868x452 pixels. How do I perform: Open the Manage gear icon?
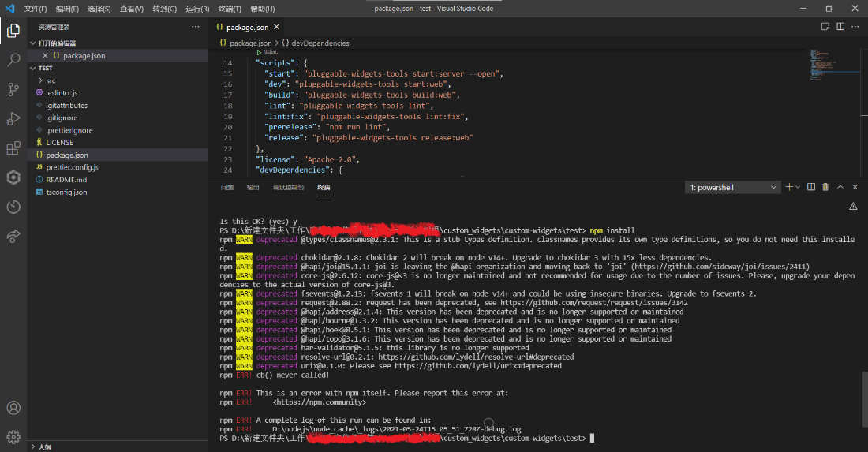pos(13,437)
